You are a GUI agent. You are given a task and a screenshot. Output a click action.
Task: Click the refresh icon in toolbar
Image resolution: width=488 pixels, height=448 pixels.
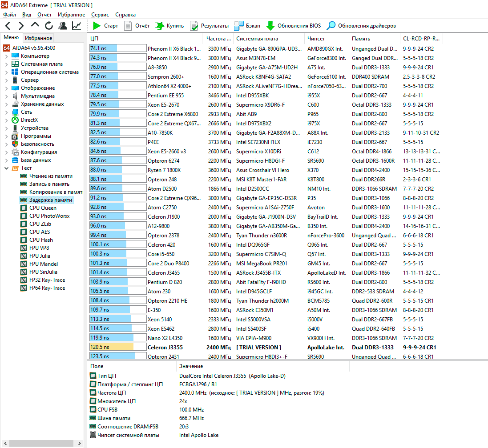tap(48, 26)
